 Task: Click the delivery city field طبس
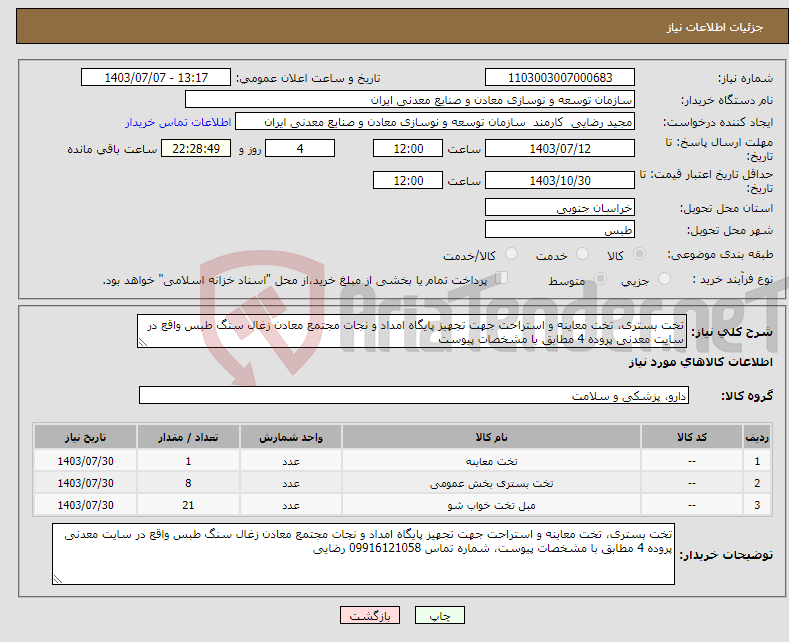560,229
